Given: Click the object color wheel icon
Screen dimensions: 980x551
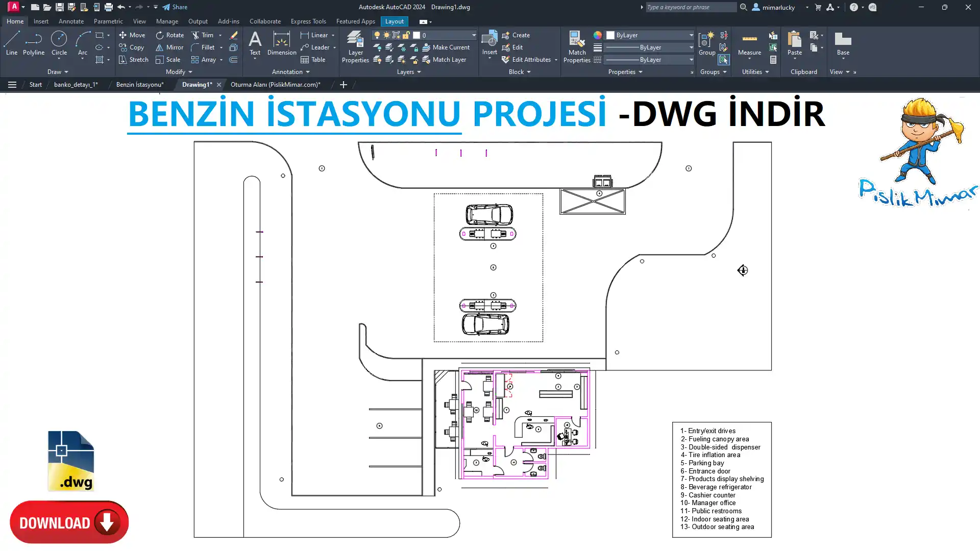Looking at the screenshot, I should 597,35.
